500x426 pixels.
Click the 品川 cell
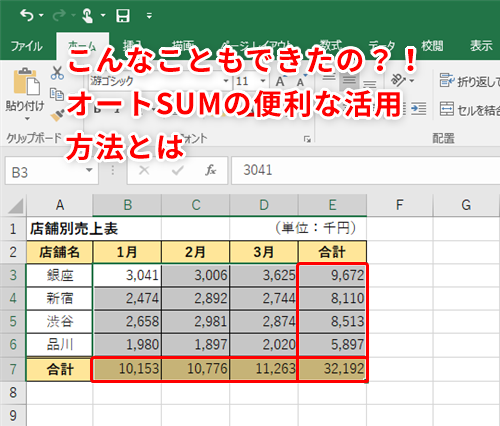(x=60, y=345)
